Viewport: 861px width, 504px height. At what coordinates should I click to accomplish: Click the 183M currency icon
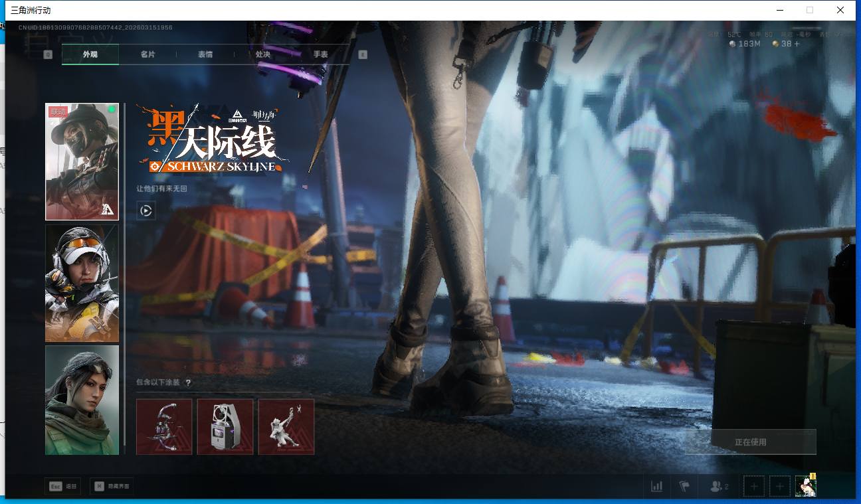click(x=733, y=44)
